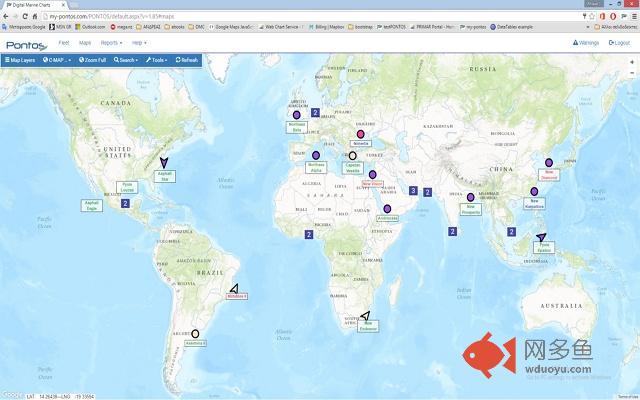
Task: Open the Help menu
Action: [x=139, y=43]
